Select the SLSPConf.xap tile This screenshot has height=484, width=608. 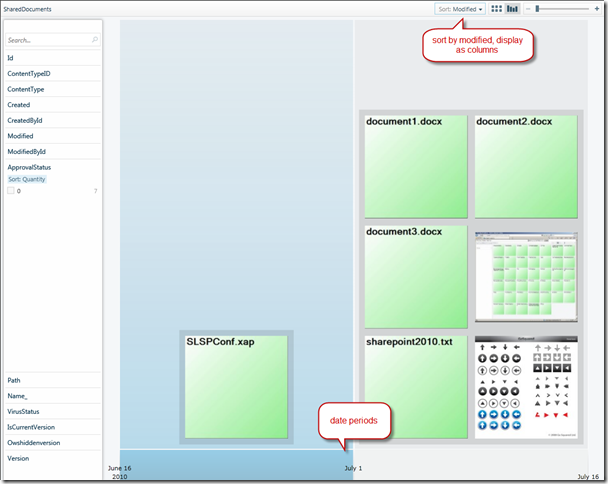click(x=236, y=387)
